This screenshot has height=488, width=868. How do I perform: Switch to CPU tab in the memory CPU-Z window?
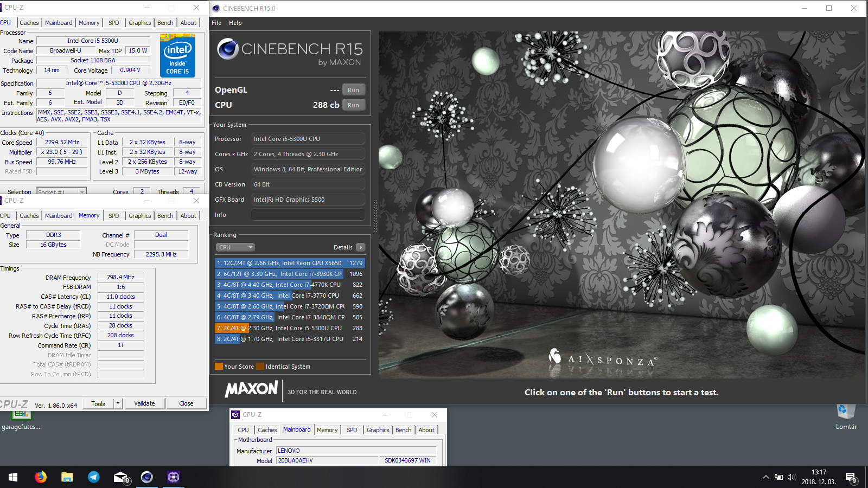click(x=5, y=216)
